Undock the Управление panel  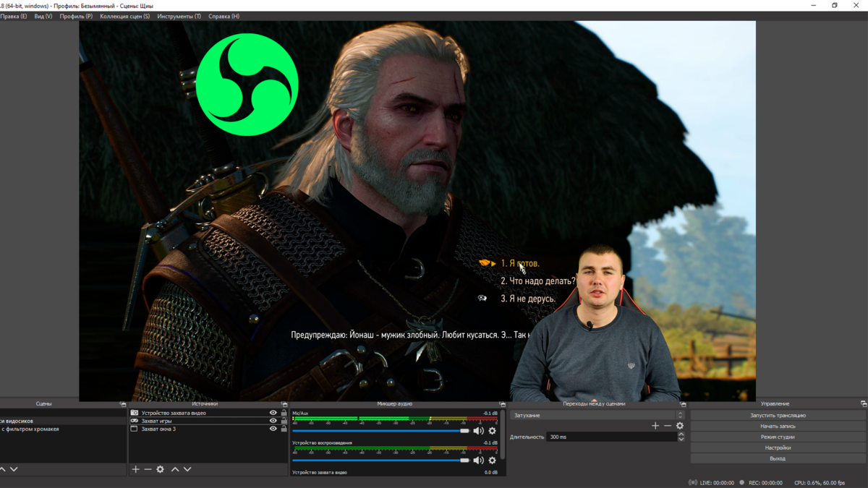[x=864, y=404]
